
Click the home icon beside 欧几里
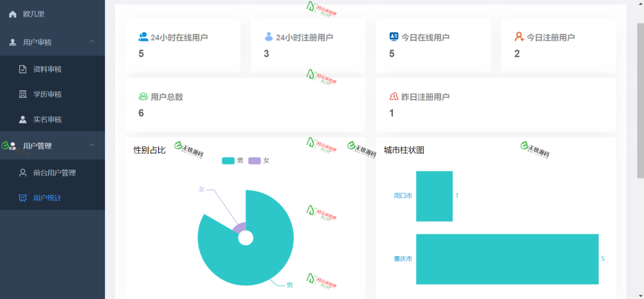[12, 14]
